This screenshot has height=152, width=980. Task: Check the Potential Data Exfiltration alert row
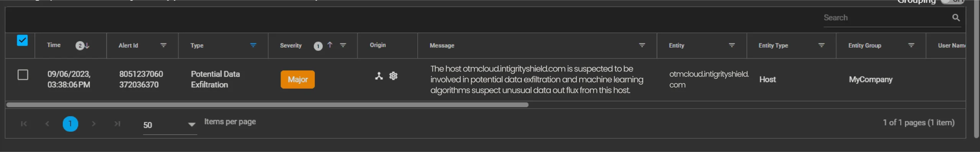[23, 75]
